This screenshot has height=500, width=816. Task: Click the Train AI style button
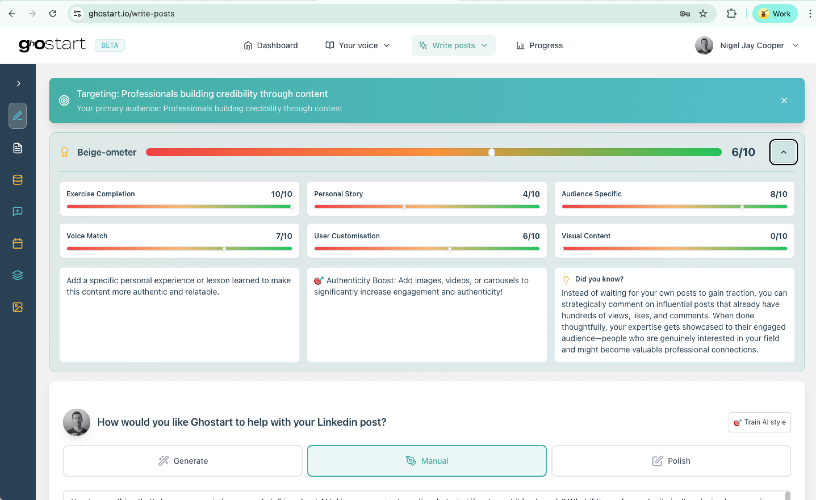pyautogui.click(x=759, y=422)
